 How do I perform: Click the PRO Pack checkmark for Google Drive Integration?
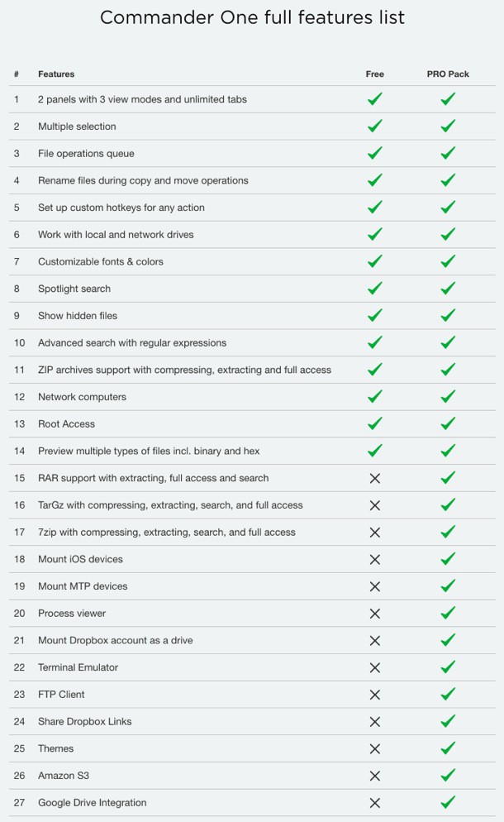(448, 802)
